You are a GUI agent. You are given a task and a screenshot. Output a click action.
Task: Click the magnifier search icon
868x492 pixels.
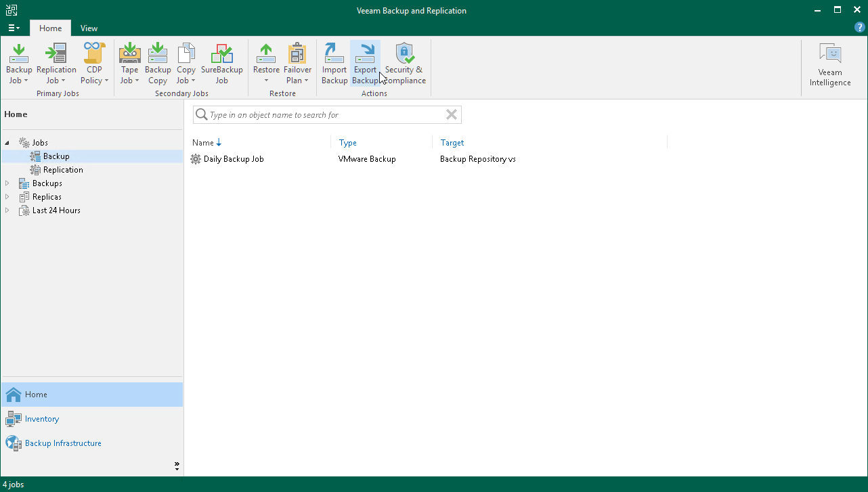point(201,115)
